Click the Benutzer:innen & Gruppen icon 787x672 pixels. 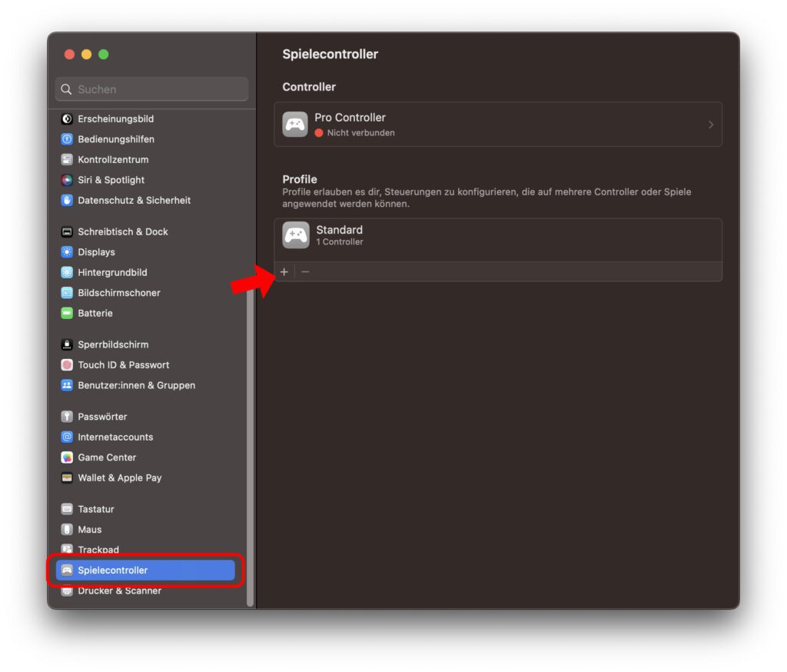coord(67,385)
